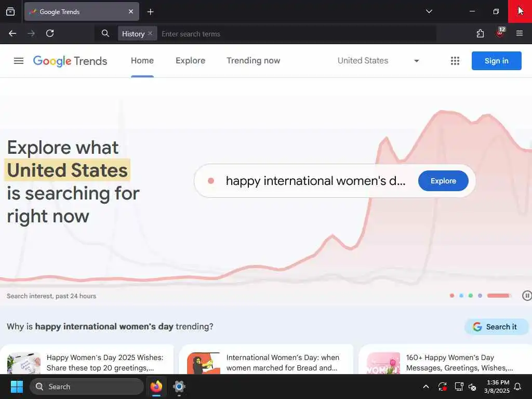This screenshot has width=532, height=399.
Task: Open the Google apps grid
Action: pos(455,61)
